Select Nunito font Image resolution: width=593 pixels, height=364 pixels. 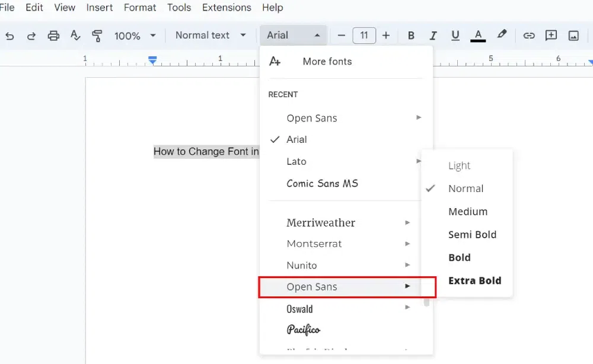pos(301,266)
